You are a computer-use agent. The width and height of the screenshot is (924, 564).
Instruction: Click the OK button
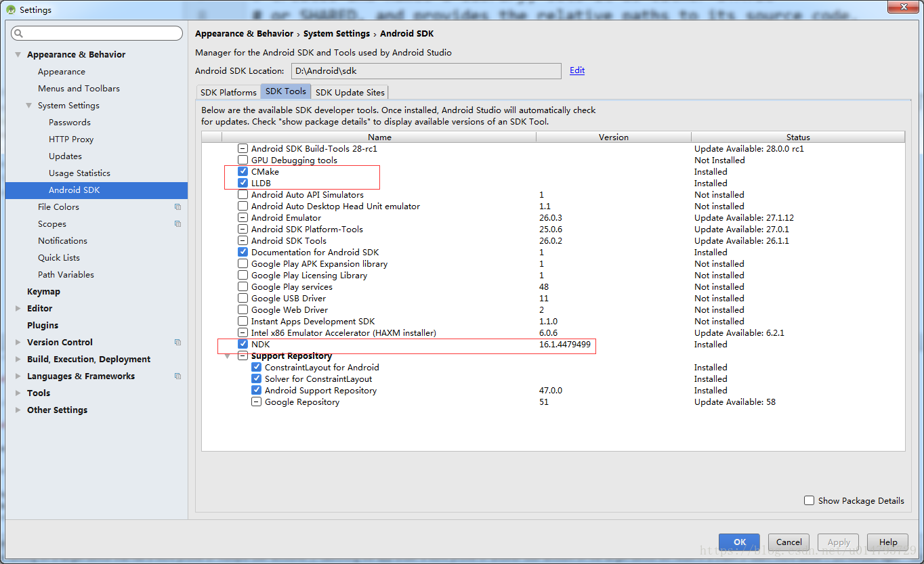[x=740, y=542]
